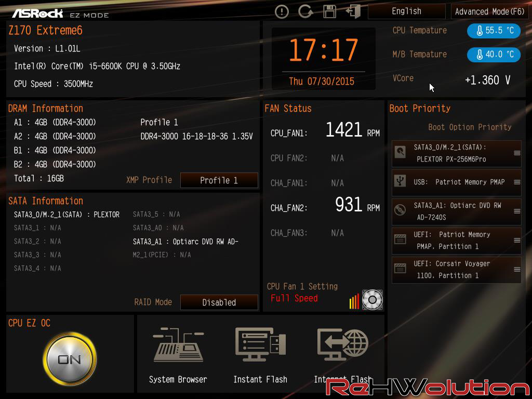Click the UEFI Corsair Voyager drag handle
This screenshot has height=399, width=532.
[517, 270]
